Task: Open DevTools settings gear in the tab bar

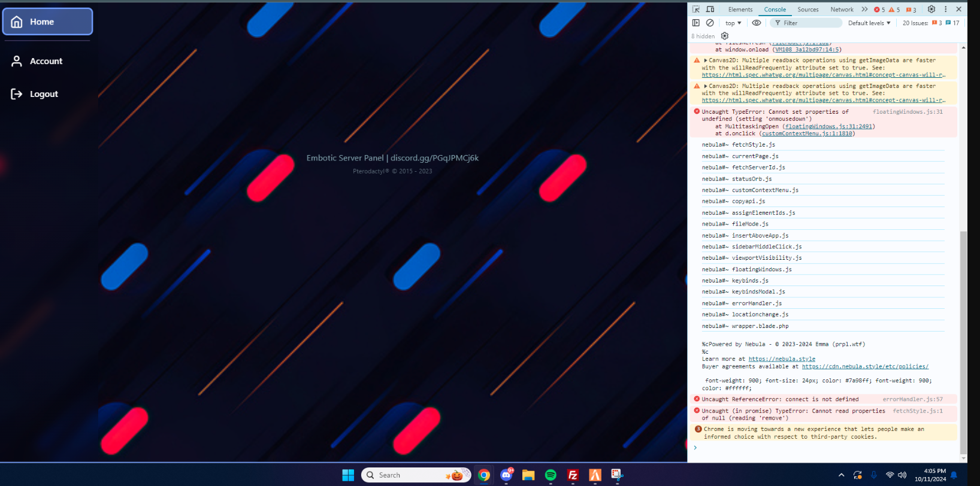Action: [931, 9]
